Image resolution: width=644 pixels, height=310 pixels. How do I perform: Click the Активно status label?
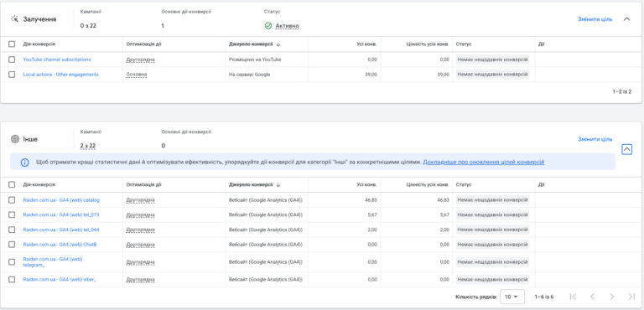click(x=287, y=26)
